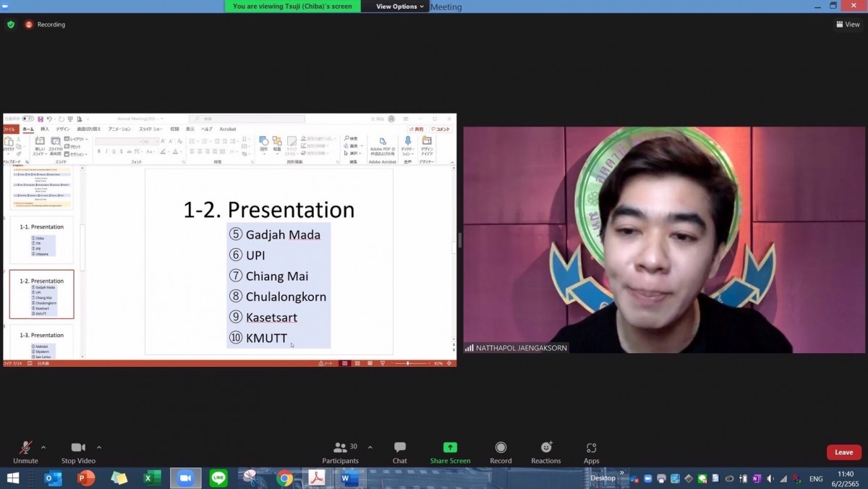Open the Insert tab in PowerPoint
Viewport: 868px width, 489px height.
45,129
